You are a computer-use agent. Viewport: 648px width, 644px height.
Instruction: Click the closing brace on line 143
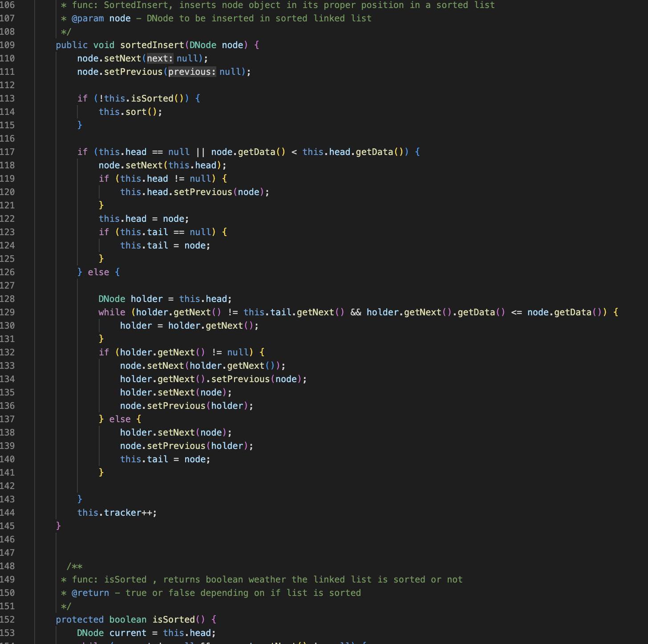point(80,499)
